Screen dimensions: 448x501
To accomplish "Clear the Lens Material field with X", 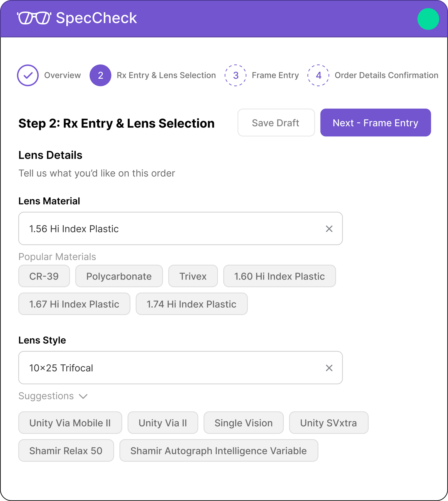I will [329, 229].
